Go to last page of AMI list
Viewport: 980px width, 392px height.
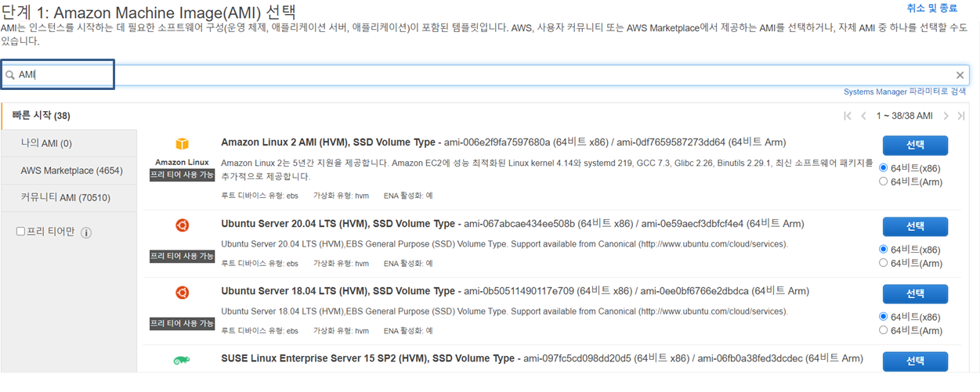pyautogui.click(x=961, y=116)
